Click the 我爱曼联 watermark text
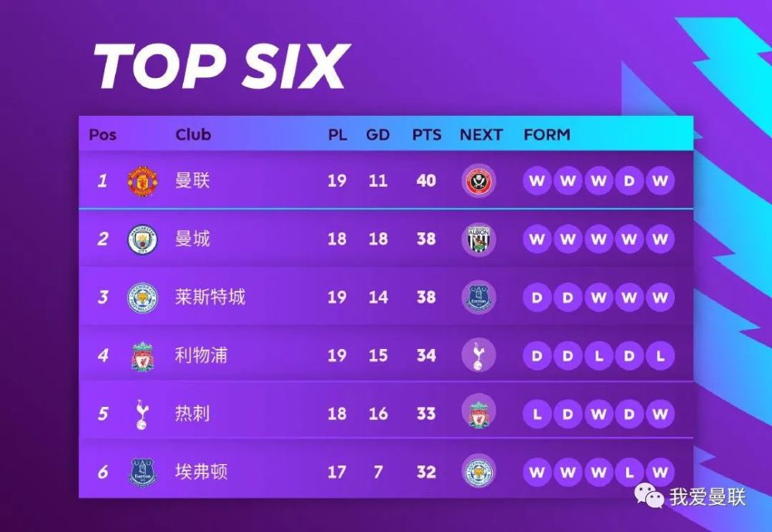 pos(707,497)
